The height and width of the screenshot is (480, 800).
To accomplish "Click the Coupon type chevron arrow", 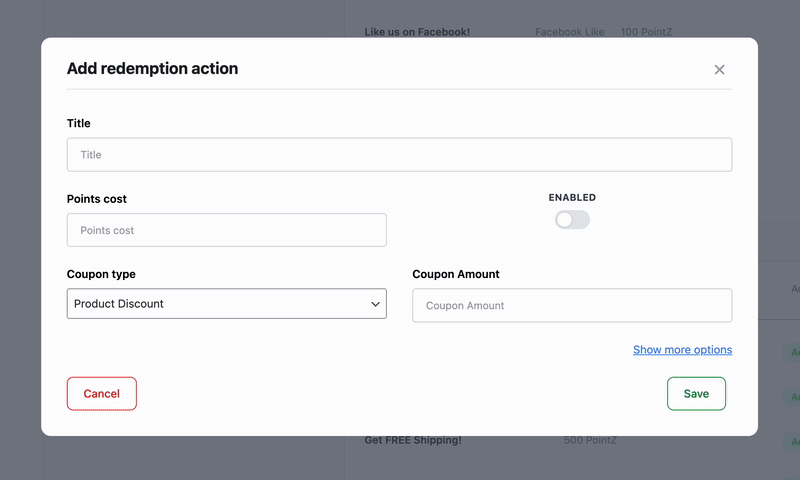I will click(376, 304).
